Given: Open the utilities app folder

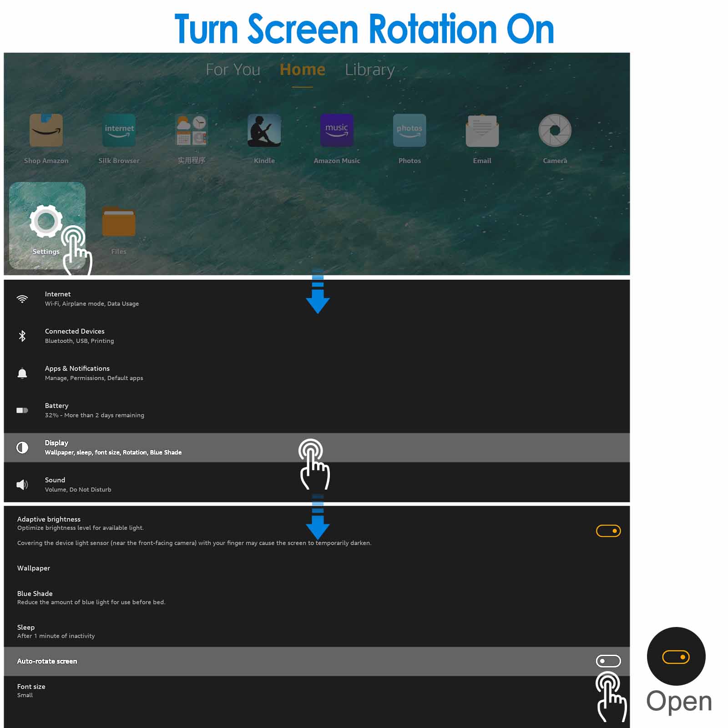Looking at the screenshot, I should pyautogui.click(x=191, y=131).
